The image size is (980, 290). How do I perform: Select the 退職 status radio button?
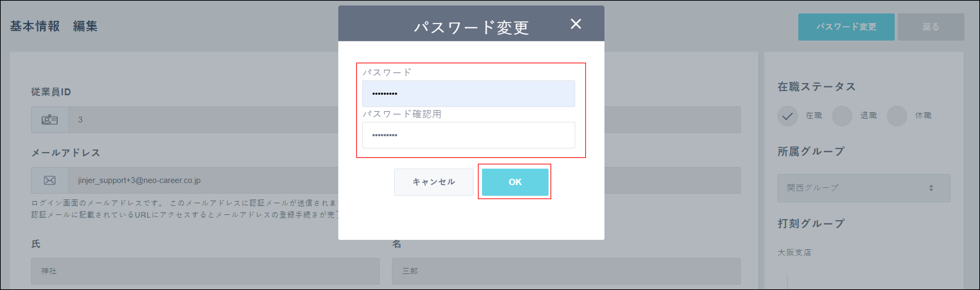[x=842, y=116]
